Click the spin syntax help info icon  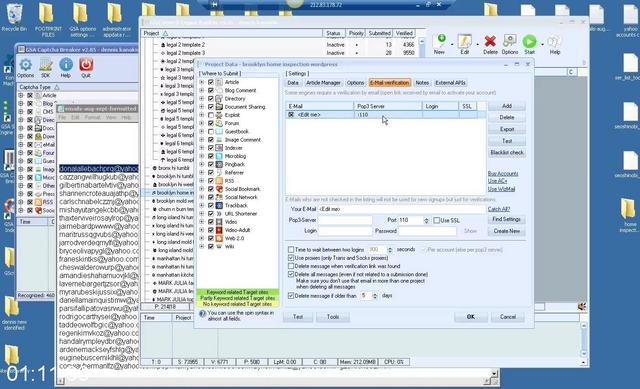tap(202, 313)
